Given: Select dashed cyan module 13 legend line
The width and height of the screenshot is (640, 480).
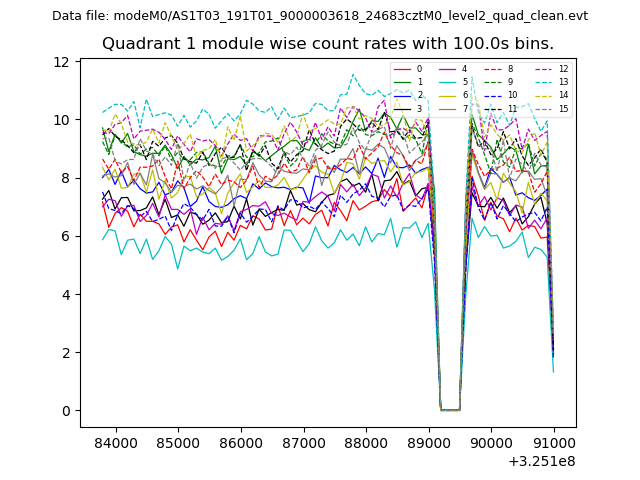Looking at the screenshot, I should (x=542, y=82).
